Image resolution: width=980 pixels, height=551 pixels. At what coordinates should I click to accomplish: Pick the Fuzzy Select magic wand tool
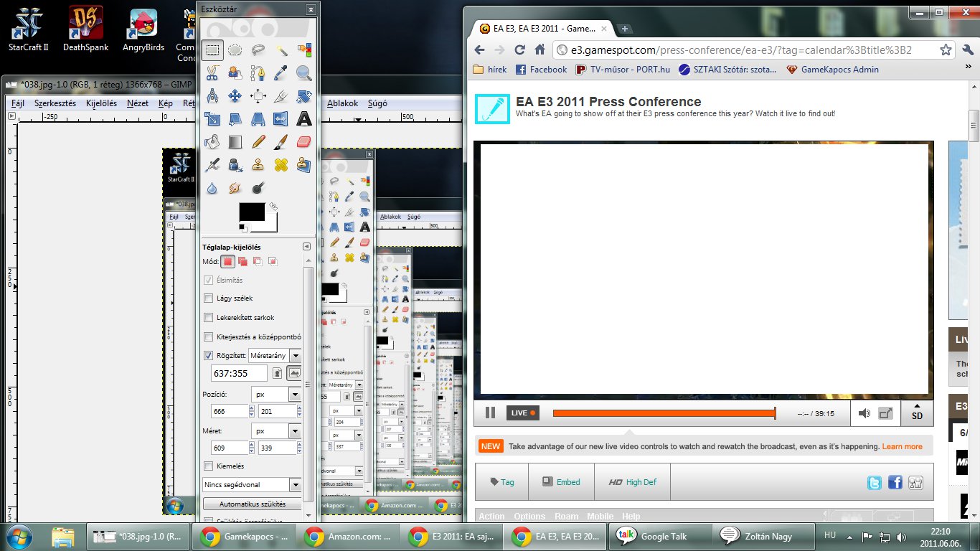281,50
